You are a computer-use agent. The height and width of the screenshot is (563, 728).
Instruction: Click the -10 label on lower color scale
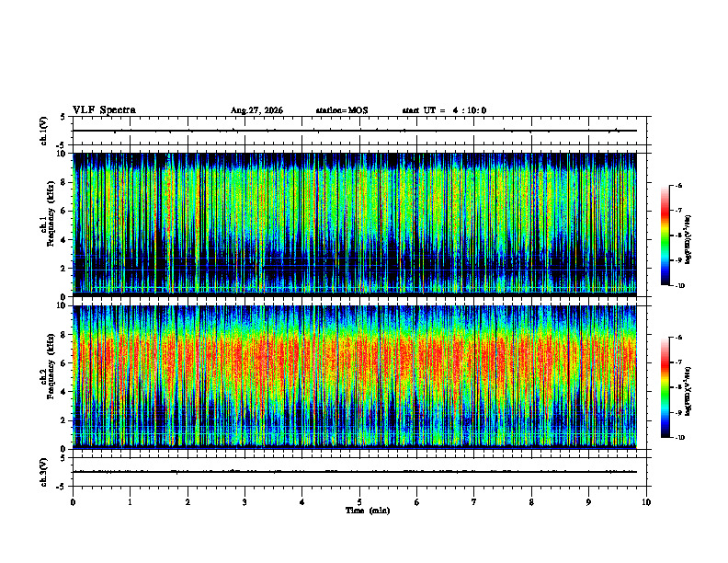point(679,438)
